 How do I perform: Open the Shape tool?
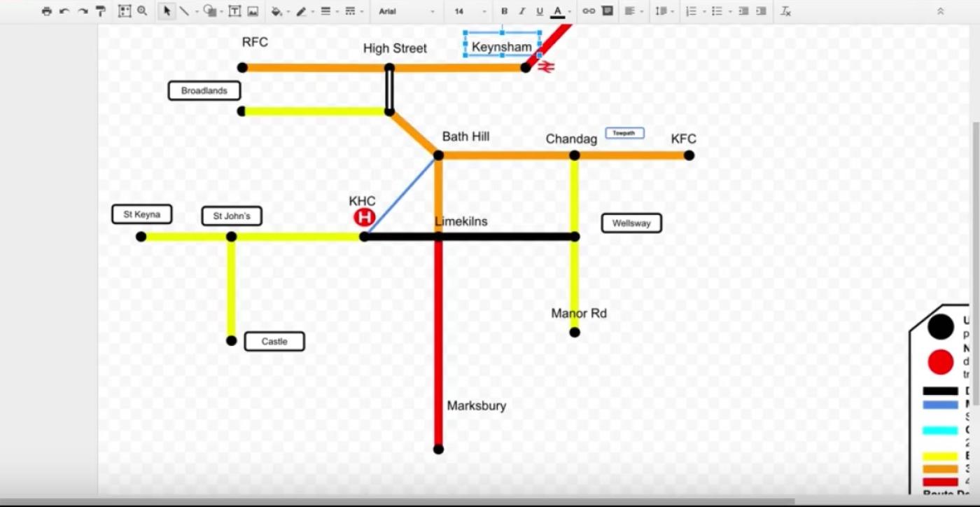210,11
